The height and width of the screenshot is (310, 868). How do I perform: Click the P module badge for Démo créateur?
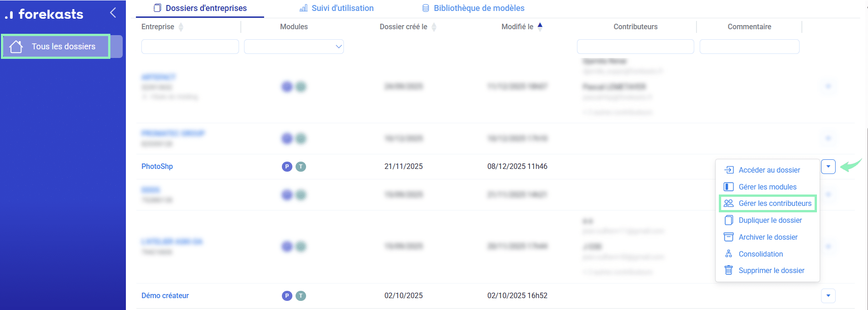click(x=287, y=296)
